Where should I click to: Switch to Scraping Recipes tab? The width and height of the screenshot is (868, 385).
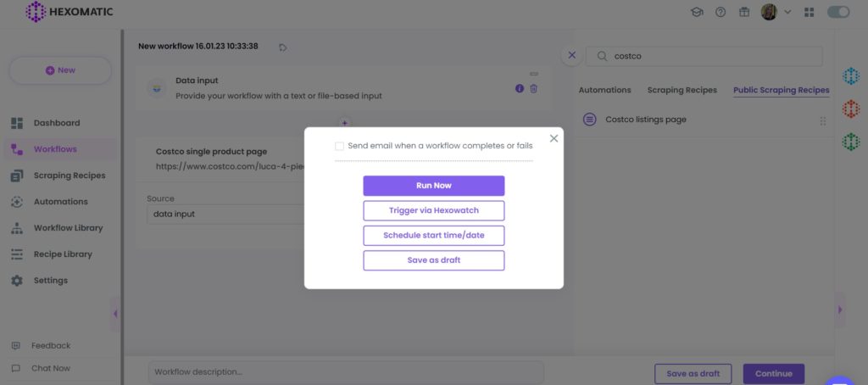[x=682, y=90]
